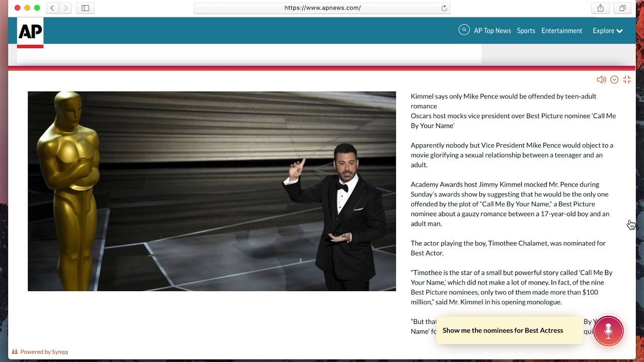This screenshot has width=644, height=362.
Task: Open the AP search icon
Action: pyautogui.click(x=464, y=30)
